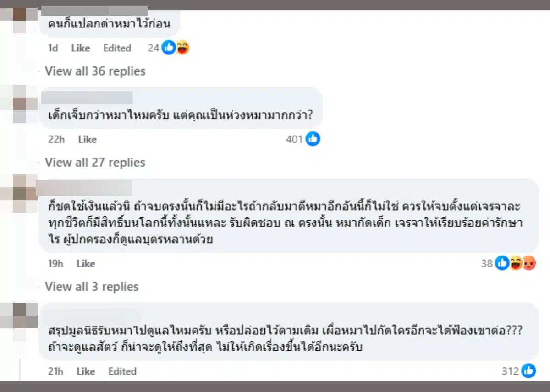
Task: Click the laughing reaction on the 19h comment
Action: coord(516,263)
